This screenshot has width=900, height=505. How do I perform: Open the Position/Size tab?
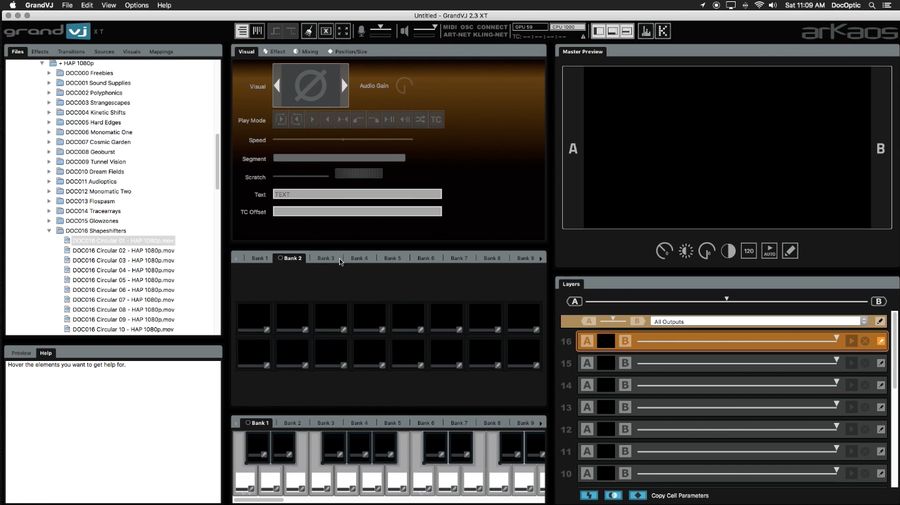(x=347, y=52)
